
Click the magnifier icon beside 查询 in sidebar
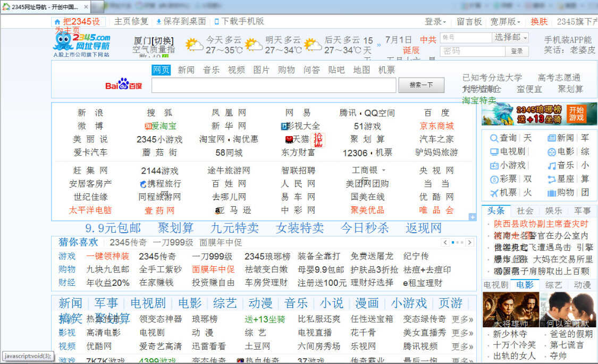click(x=494, y=138)
